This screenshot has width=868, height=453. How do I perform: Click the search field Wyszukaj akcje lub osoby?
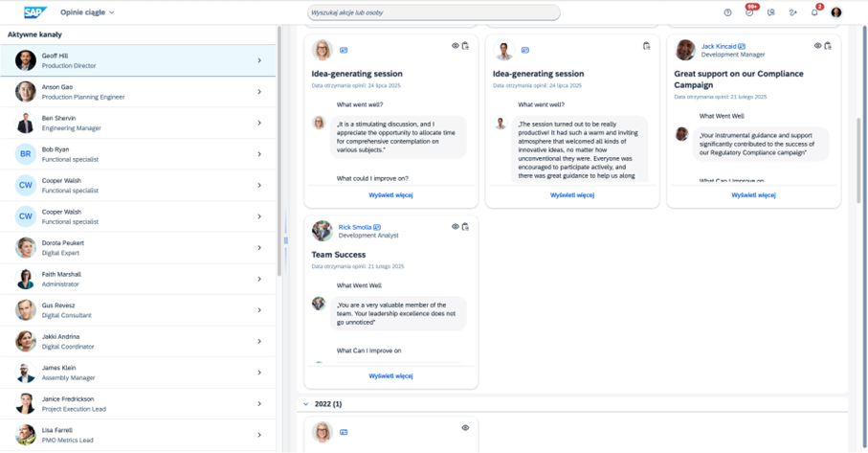[434, 12]
